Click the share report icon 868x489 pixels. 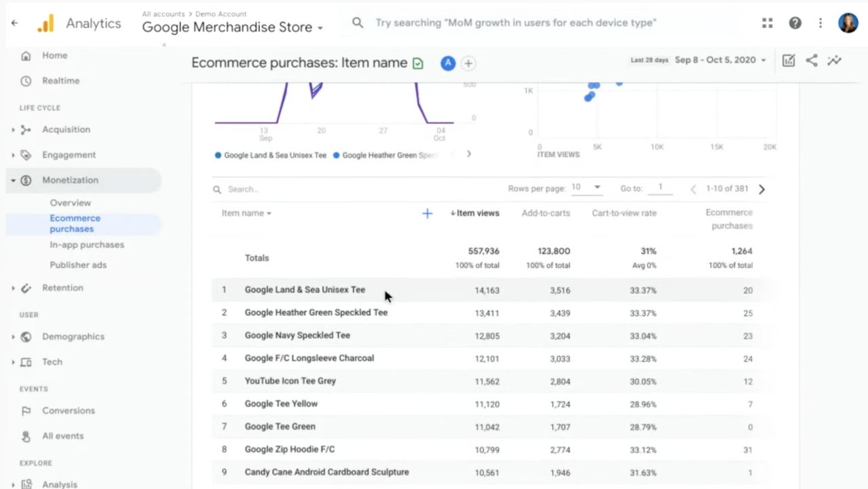pyautogui.click(x=811, y=60)
